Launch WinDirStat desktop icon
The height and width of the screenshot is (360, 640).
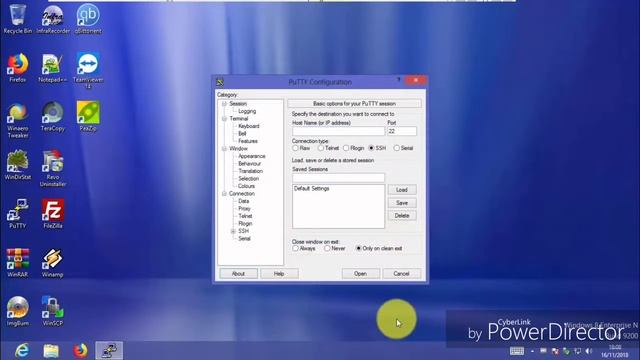coord(18,165)
